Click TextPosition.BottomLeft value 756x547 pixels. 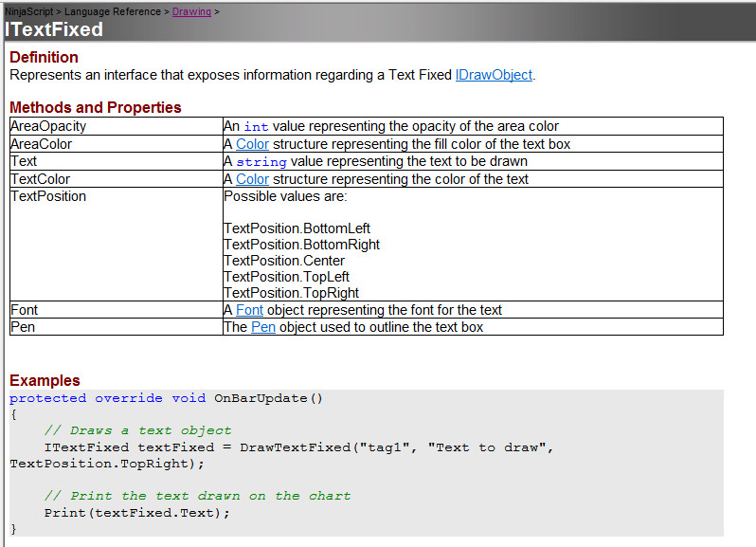(297, 228)
